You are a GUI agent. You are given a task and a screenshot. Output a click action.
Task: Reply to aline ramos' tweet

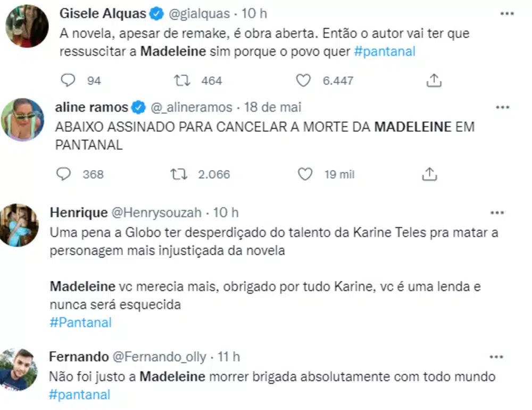[64, 174]
